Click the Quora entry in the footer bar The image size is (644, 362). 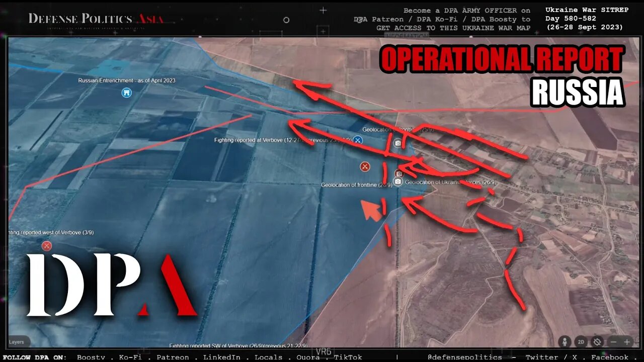point(308,357)
